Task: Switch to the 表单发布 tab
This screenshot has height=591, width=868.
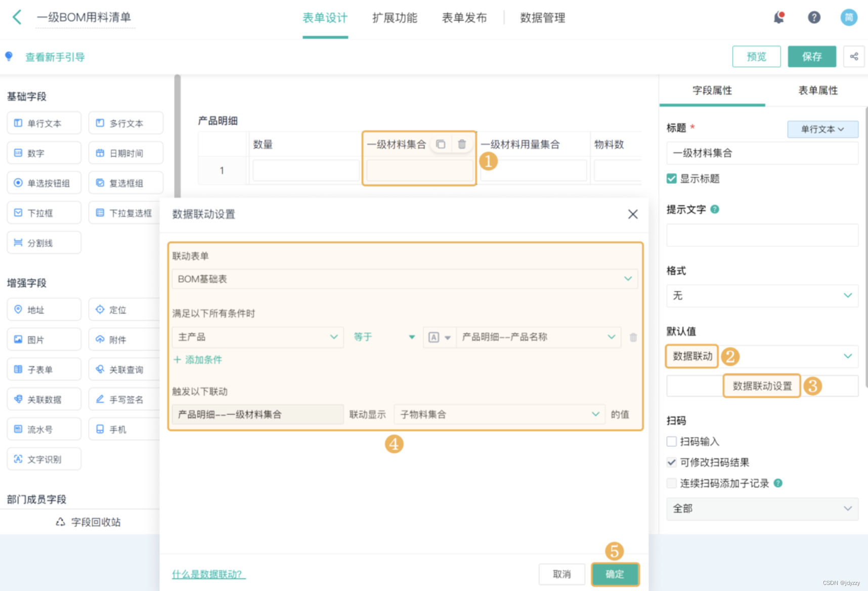Action: 464,18
